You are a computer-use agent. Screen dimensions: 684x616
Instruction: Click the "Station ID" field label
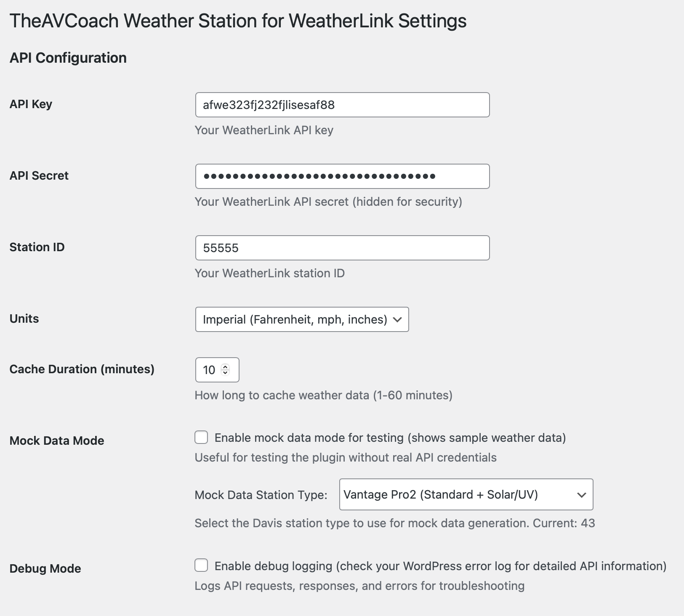[37, 247]
